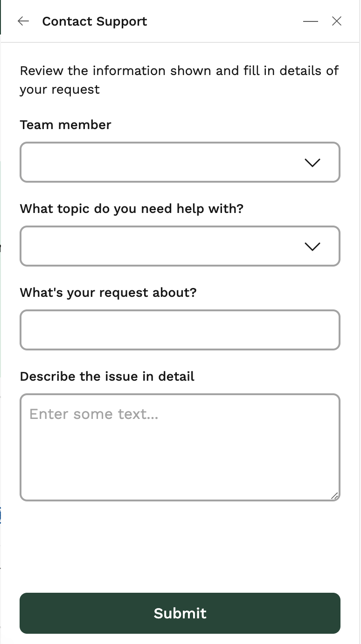Click the "Enter some text..." placeholder
The image size is (361, 644).
[x=94, y=414]
